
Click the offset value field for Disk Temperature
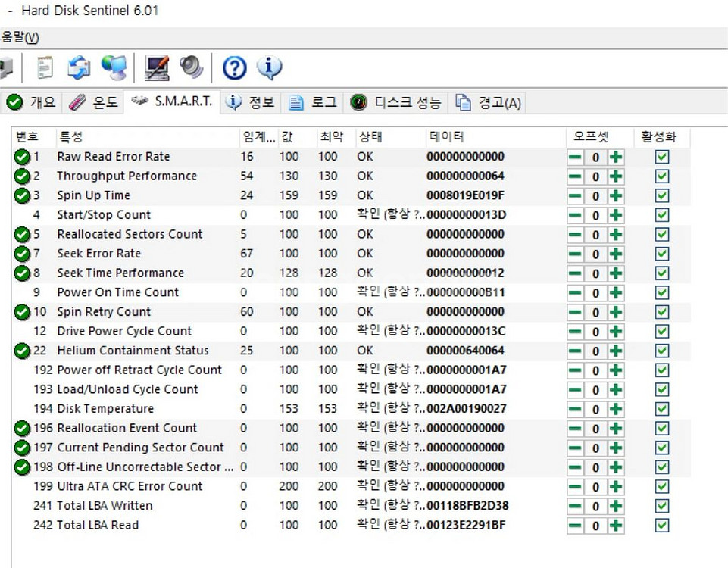(595, 409)
